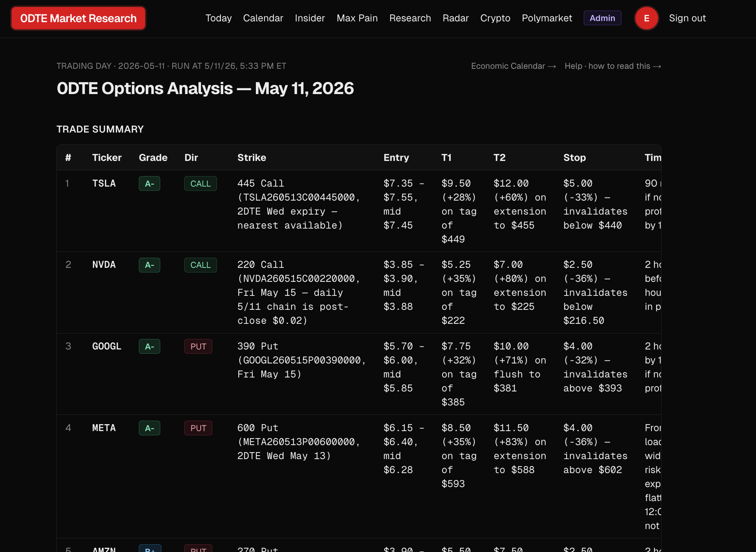756x552 pixels.
Task: Click the A- grade badge in NVDA row
Action: (x=150, y=265)
